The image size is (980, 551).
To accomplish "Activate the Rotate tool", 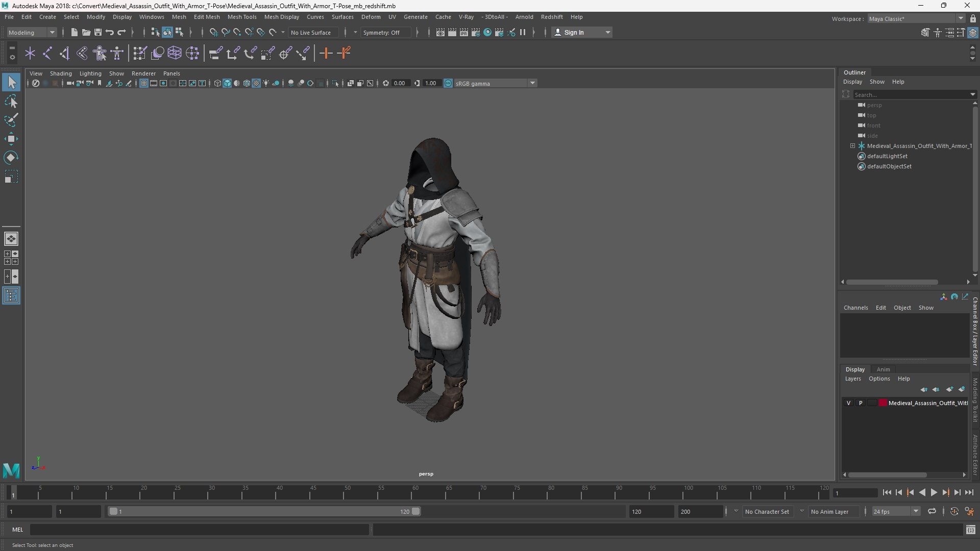I will coord(11,158).
